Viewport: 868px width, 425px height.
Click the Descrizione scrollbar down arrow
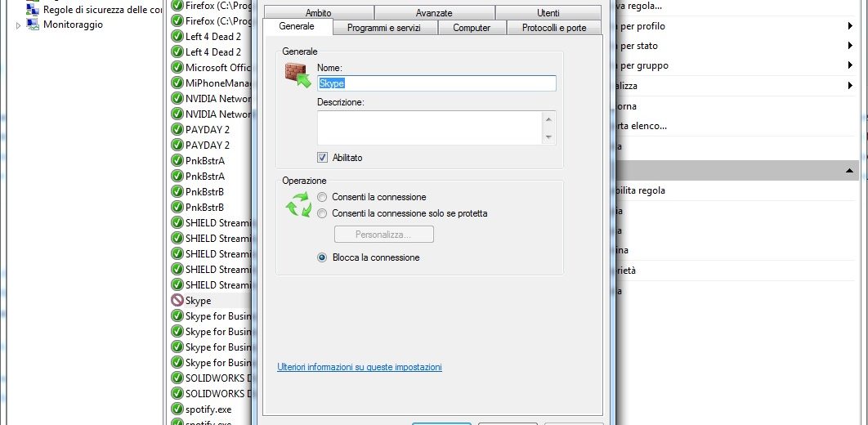(x=548, y=136)
